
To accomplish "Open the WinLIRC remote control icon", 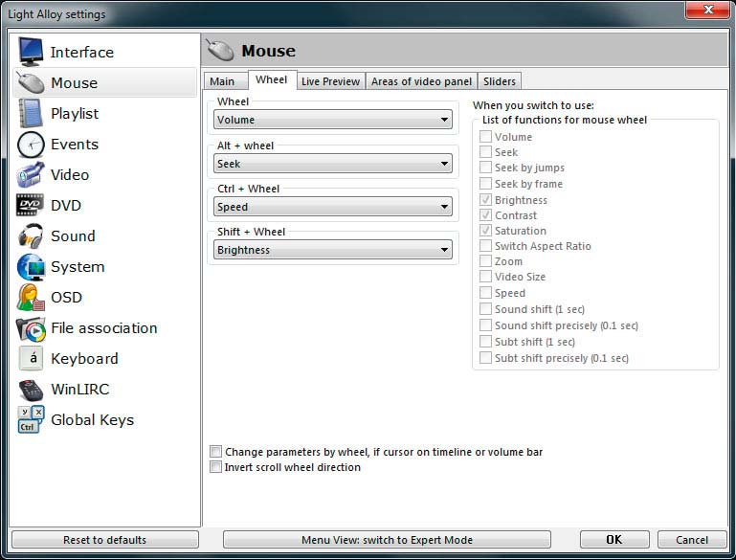I will point(31,390).
